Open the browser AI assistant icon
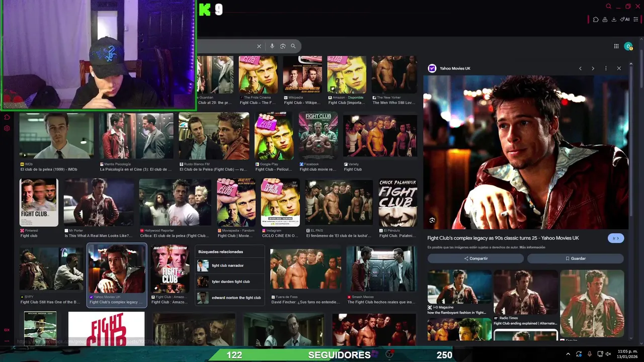This screenshot has width=644, height=362. click(x=625, y=20)
